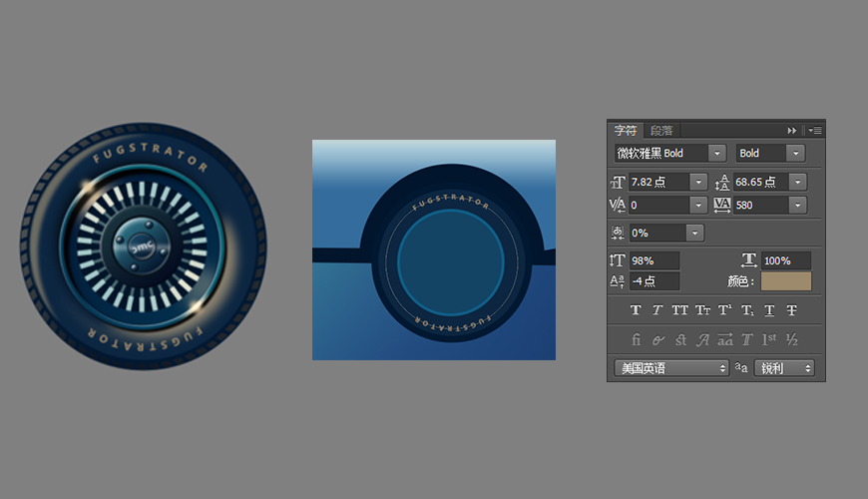The image size is (868, 499).
Task: Click the kerning V/A icon
Action: click(618, 205)
